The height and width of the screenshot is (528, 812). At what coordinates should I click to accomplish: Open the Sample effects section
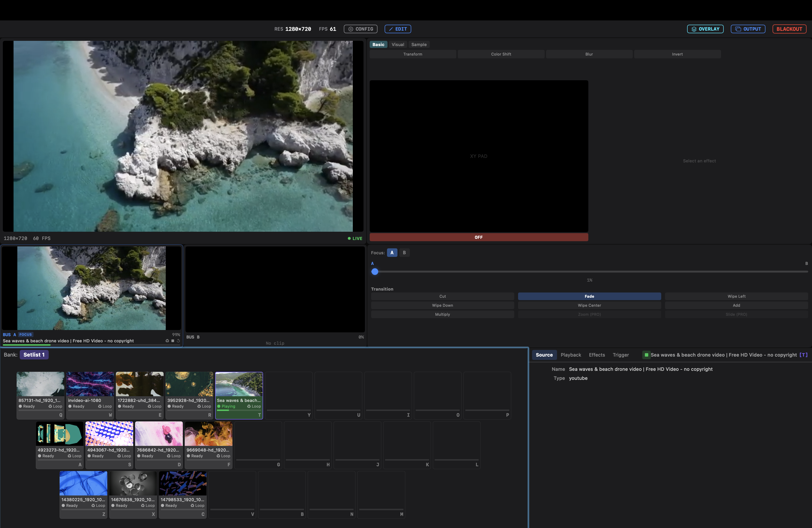coord(419,44)
